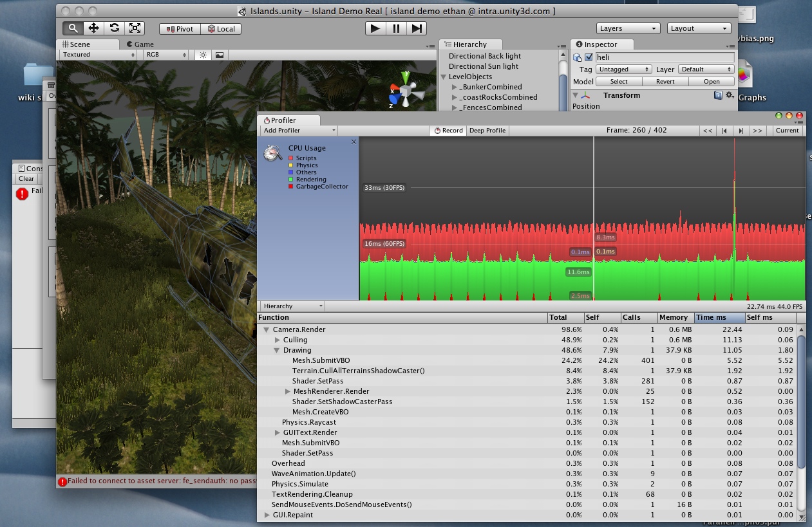Open the Tag Untagged dropdown
Viewport: 812px width, 527px height.
pos(624,69)
